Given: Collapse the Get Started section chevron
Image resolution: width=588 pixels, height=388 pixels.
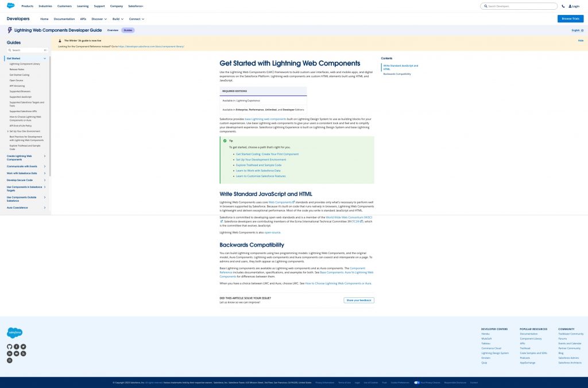Looking at the screenshot, I should [45, 59].
